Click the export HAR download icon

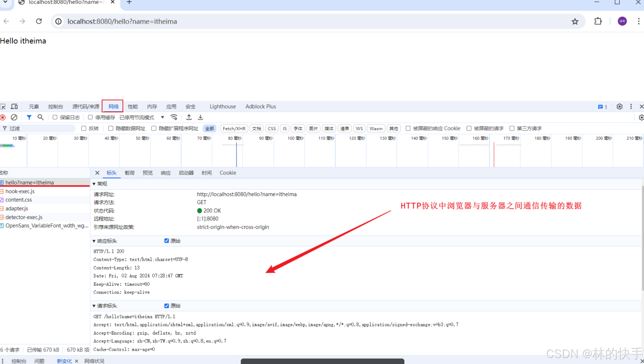point(200,117)
